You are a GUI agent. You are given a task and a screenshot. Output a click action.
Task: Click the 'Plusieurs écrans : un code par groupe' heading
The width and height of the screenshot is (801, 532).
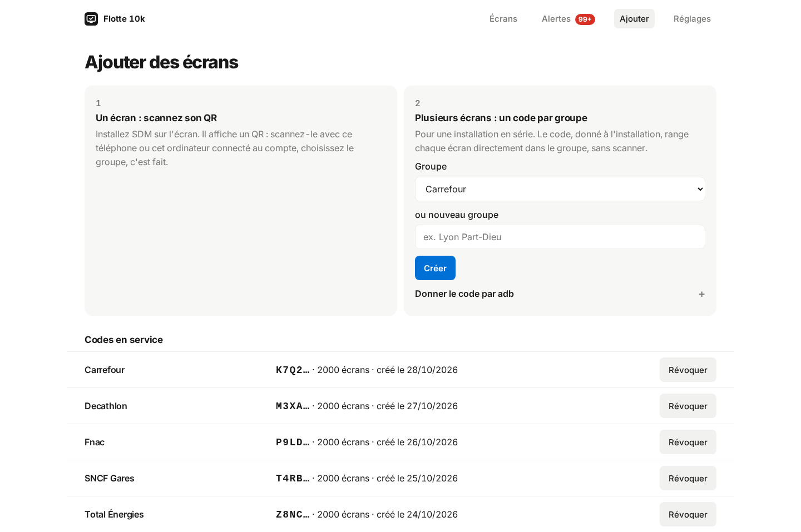pyautogui.click(x=501, y=118)
